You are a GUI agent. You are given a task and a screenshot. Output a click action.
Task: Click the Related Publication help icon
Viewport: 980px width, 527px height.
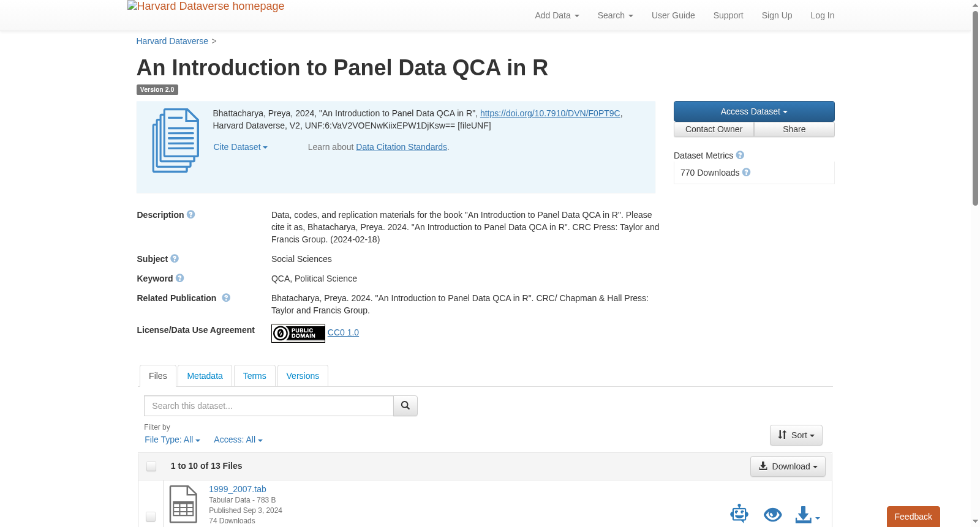coord(226,298)
